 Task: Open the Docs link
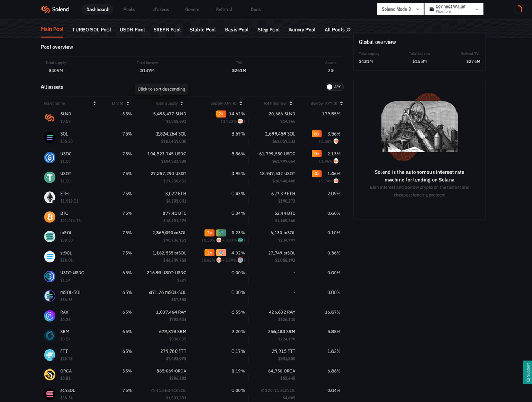(x=255, y=9)
